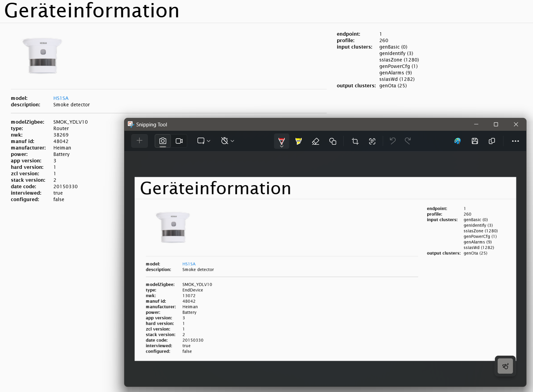The image size is (533, 392).
Task: Open the HS1SA link inside the snip
Action: tap(189, 264)
